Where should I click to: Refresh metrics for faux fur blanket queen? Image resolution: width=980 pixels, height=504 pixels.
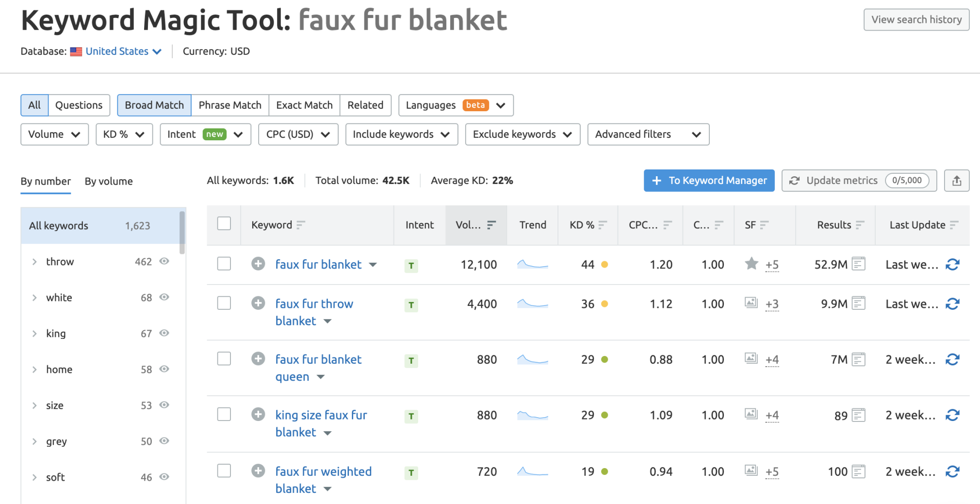953,359
